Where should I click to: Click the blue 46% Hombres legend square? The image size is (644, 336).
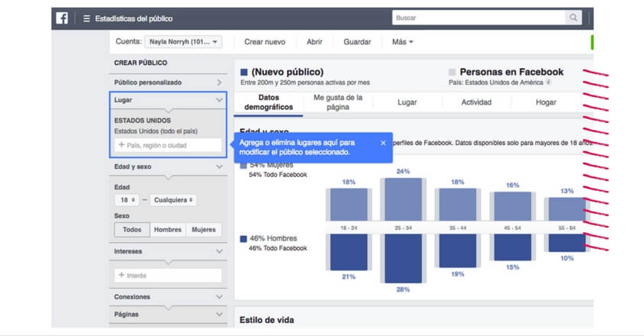[x=243, y=238]
